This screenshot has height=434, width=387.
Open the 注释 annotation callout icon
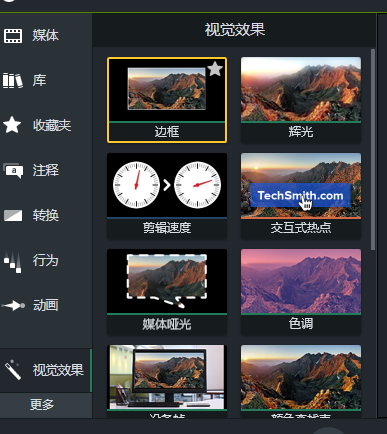pos(13,170)
